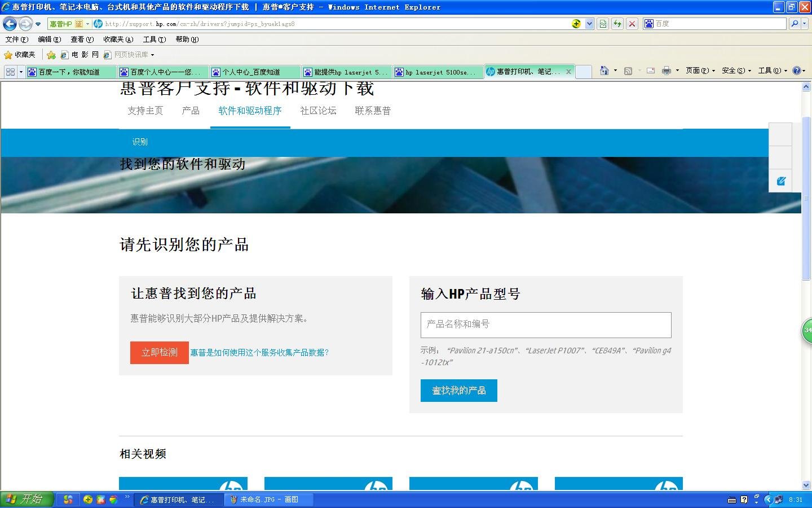Click the Print icon in command bar
The image size is (812, 508).
pos(667,71)
